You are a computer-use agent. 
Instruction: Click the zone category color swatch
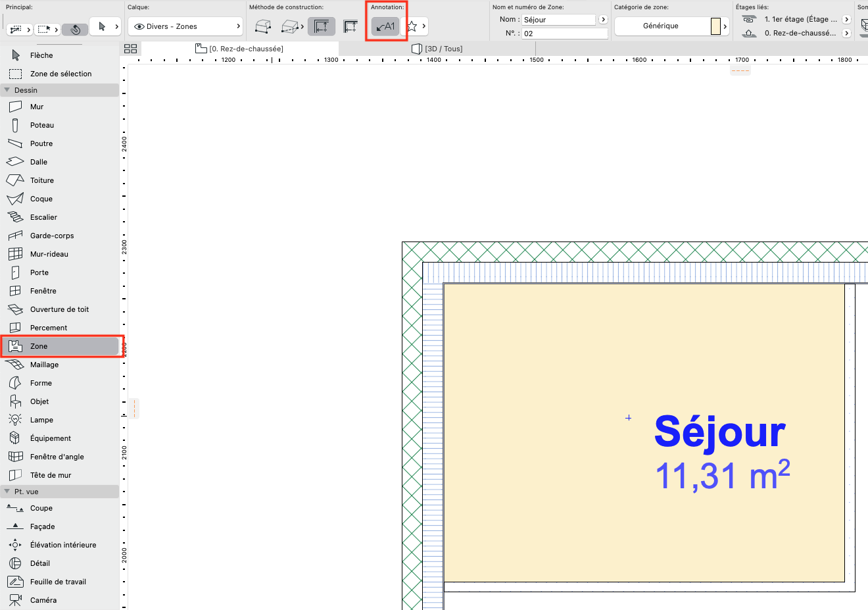pyautogui.click(x=715, y=26)
